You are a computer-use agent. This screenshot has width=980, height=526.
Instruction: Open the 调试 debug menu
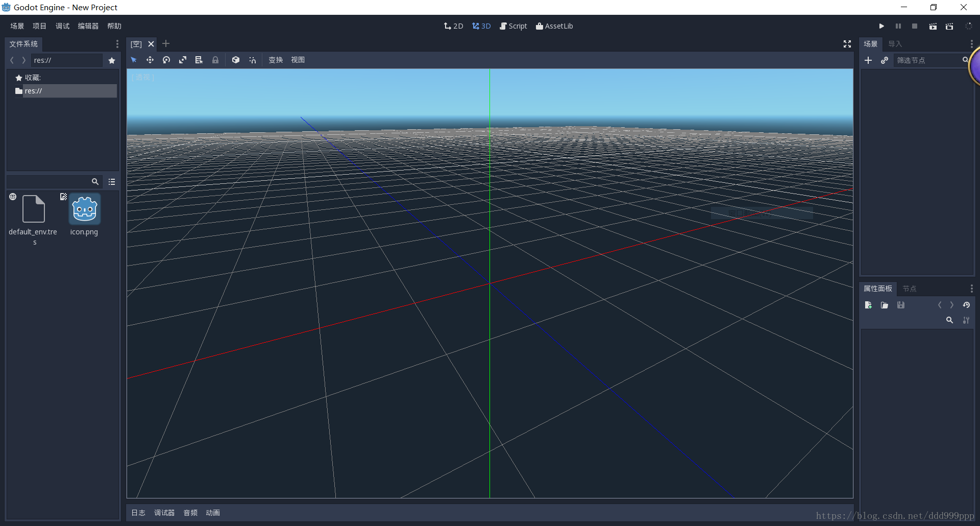tap(62, 26)
